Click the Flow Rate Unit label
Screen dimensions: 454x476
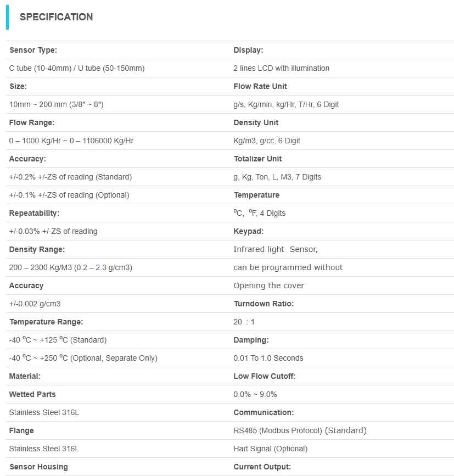coord(260,86)
